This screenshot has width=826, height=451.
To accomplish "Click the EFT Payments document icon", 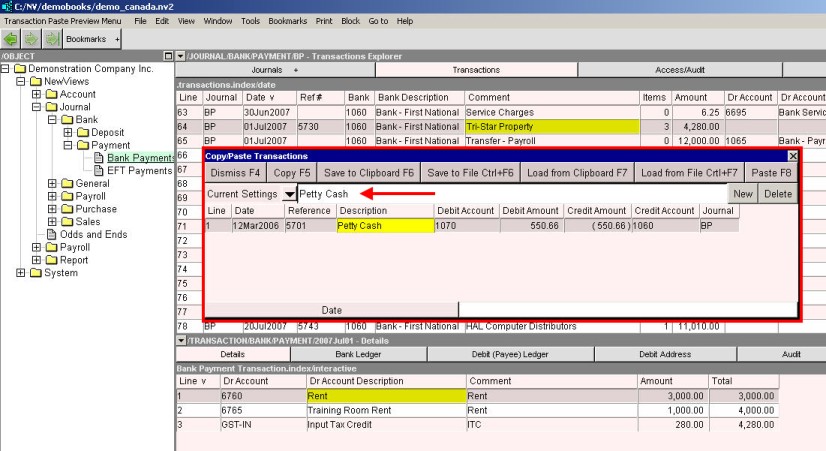I will [x=98, y=171].
